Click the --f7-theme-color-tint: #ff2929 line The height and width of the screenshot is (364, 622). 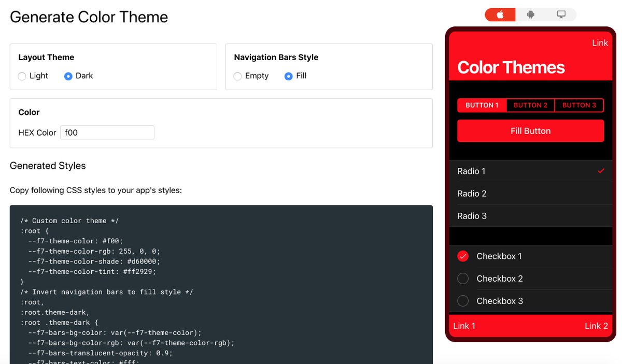click(x=92, y=271)
